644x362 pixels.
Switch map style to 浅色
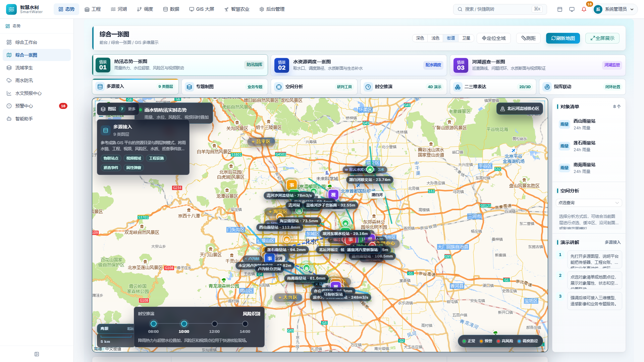435,38
